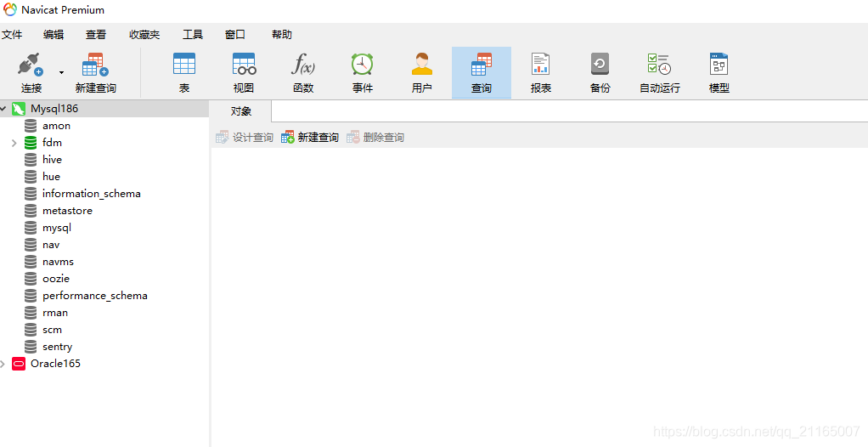Open the 连接 connection tool
This screenshot has width=868, height=447.
pos(31,72)
